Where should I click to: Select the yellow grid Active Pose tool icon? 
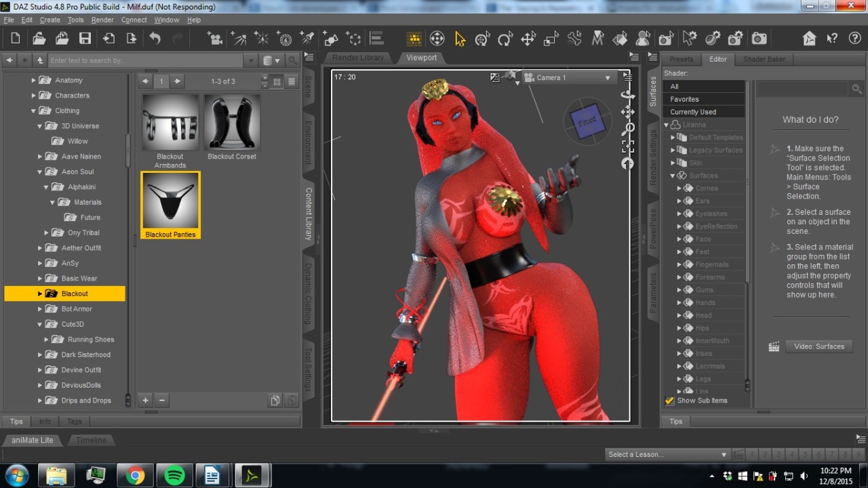414,39
